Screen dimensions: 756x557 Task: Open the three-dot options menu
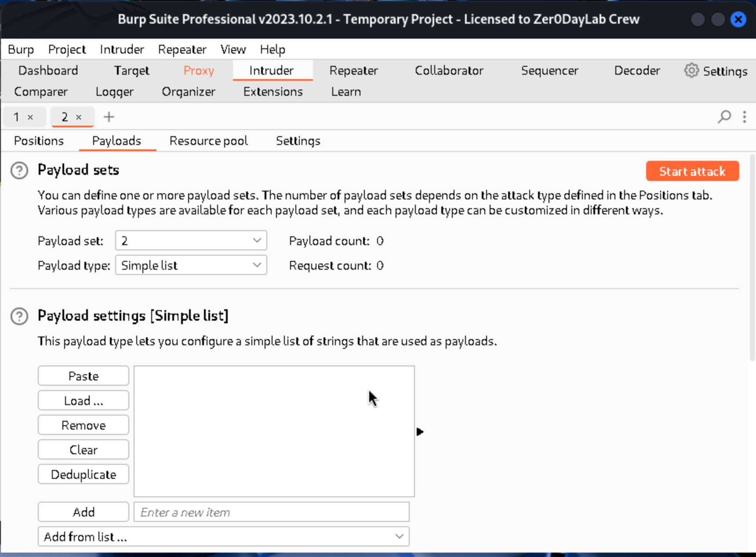(745, 117)
